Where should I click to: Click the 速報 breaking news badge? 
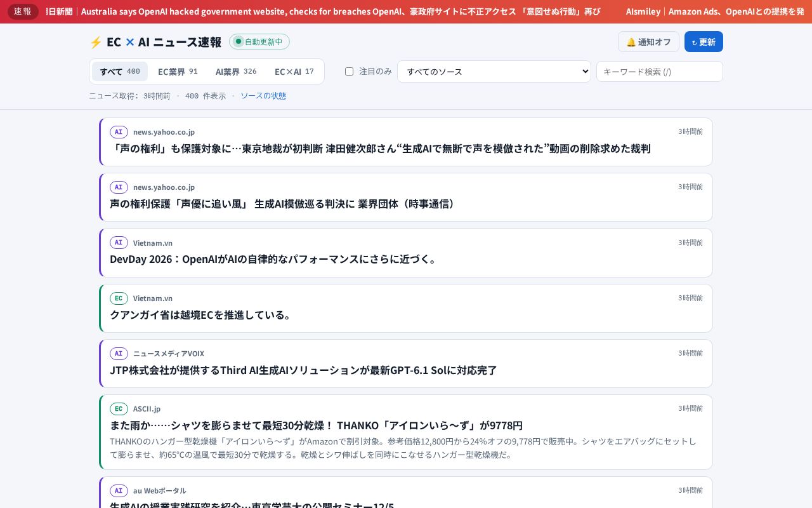(x=23, y=11)
